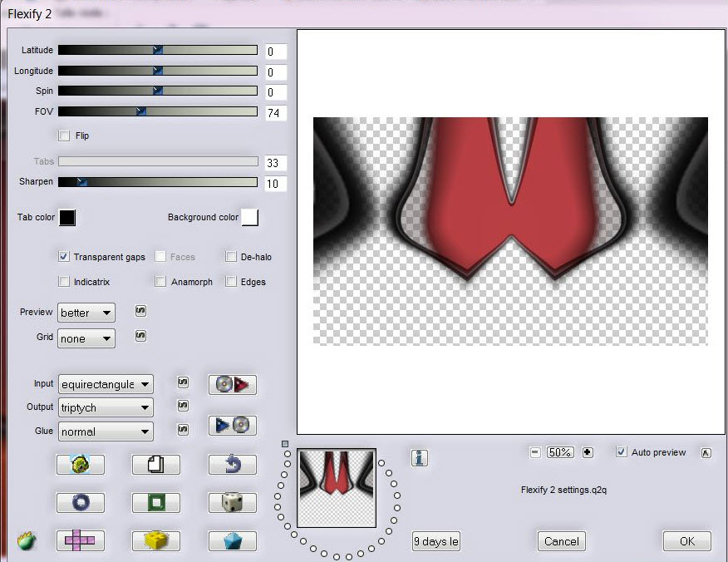728x562 pixels.
Task: Click the Latitude value field
Action: click(276, 52)
